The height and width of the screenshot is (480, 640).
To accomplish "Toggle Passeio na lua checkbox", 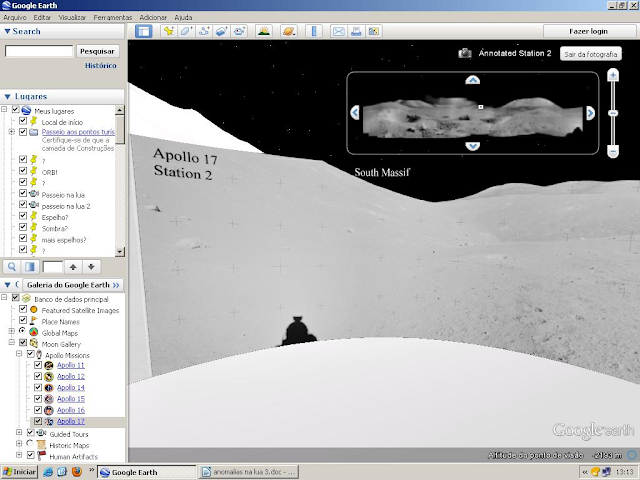I will tap(23, 193).
